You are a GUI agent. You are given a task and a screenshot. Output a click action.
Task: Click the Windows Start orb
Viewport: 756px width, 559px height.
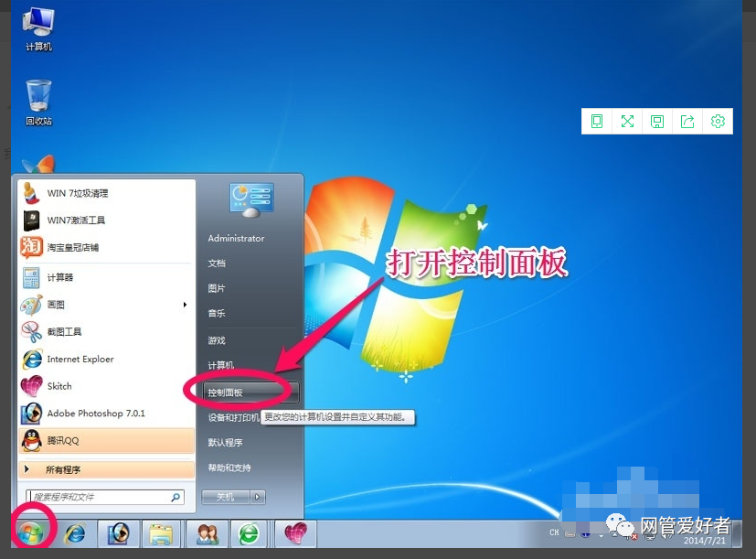pos(32,533)
